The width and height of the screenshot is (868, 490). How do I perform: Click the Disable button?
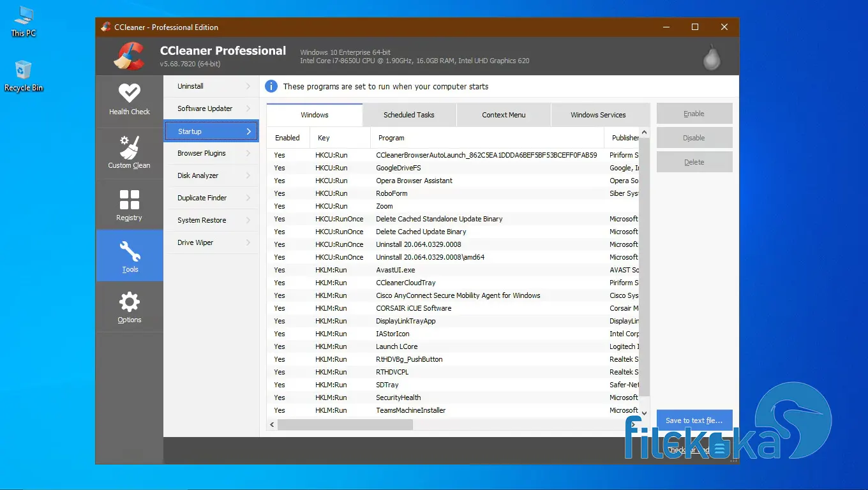click(x=694, y=138)
